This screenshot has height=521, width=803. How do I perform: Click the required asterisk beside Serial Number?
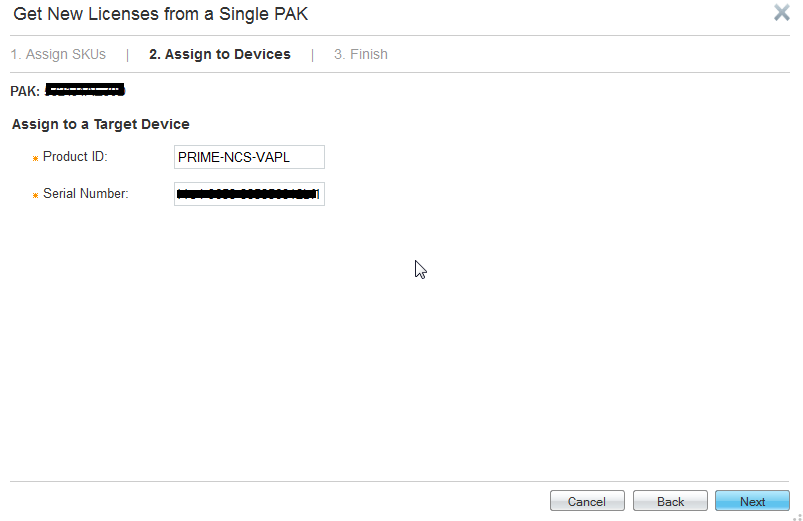[x=35, y=195]
